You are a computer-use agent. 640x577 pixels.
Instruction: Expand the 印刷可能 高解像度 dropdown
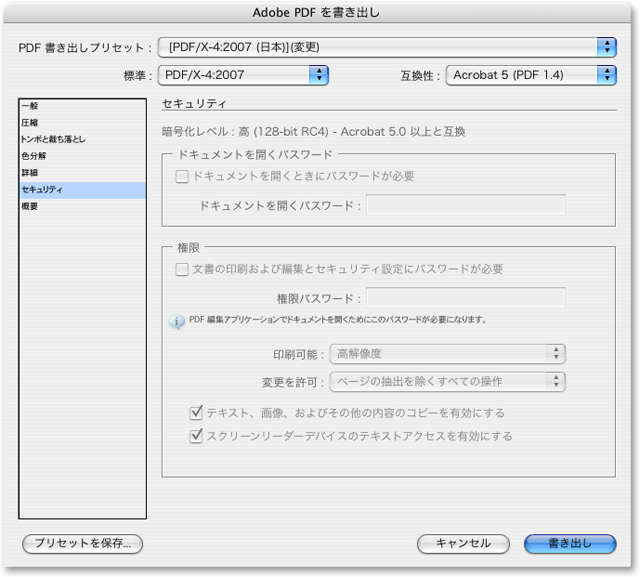(x=448, y=353)
